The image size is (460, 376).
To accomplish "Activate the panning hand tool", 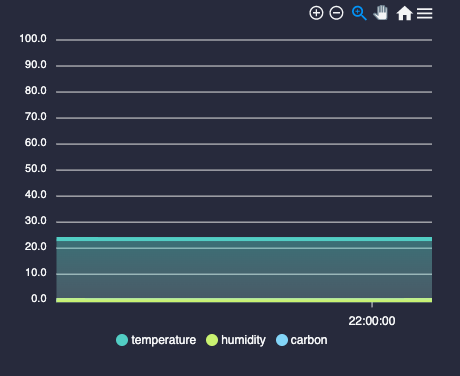I will pos(381,13).
